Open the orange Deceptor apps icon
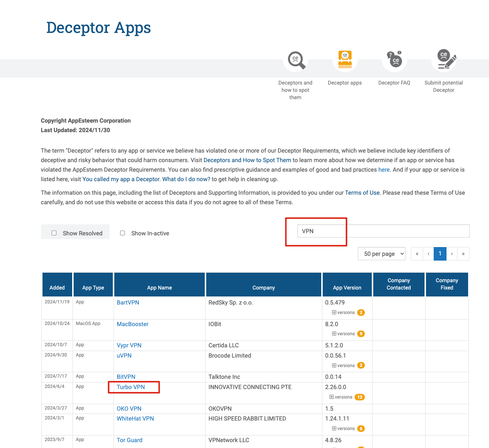The image size is (489, 448). [345, 60]
